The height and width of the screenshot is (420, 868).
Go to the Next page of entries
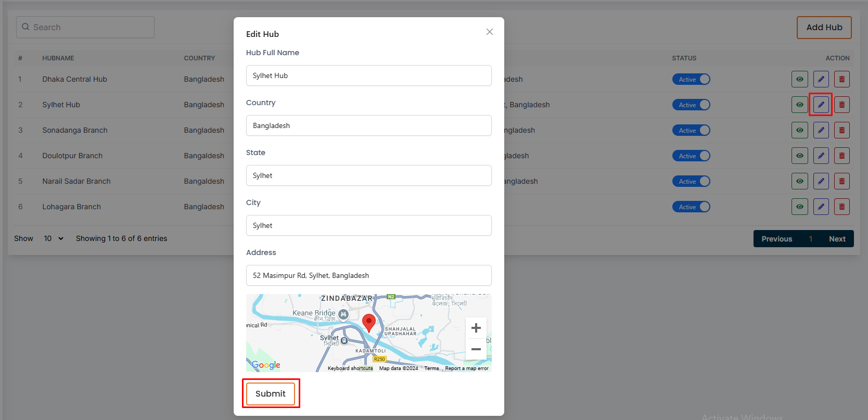(837, 239)
